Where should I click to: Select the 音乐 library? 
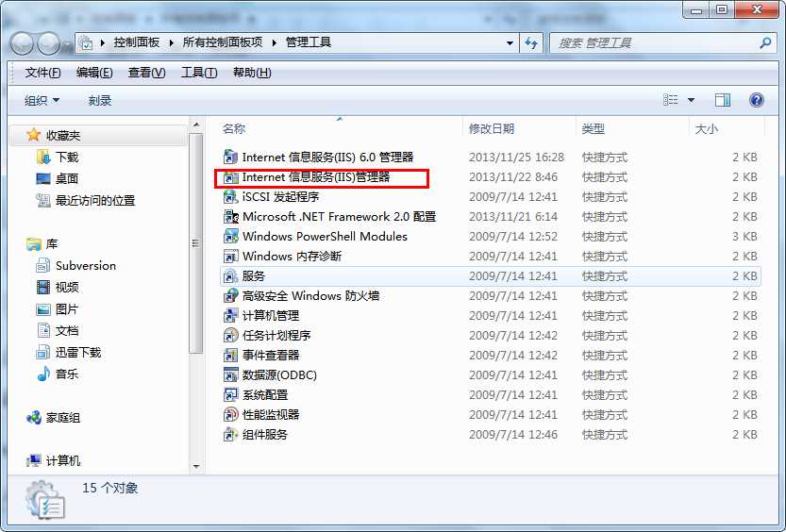click(58, 374)
